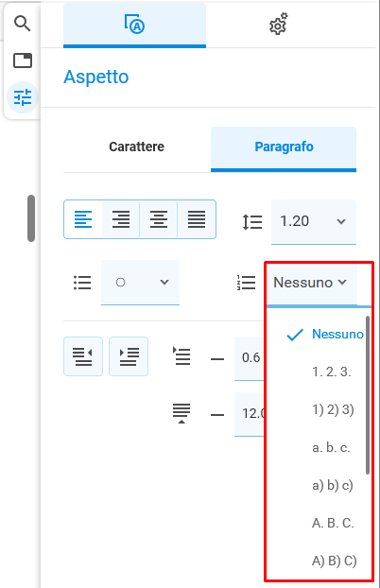Image resolution: width=380 pixels, height=588 pixels.
Task: Justify the paragraph text
Action: pos(197,219)
